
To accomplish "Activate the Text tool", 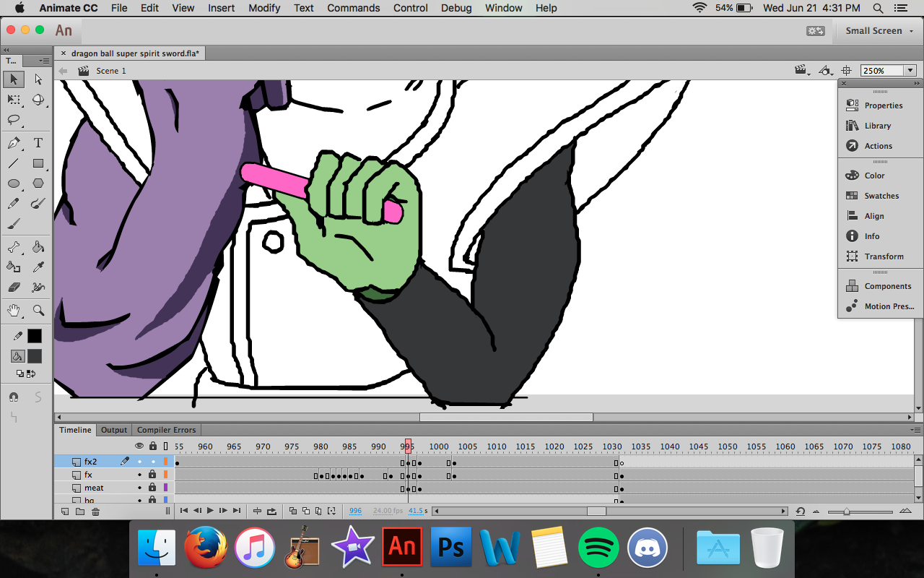I will tap(38, 143).
